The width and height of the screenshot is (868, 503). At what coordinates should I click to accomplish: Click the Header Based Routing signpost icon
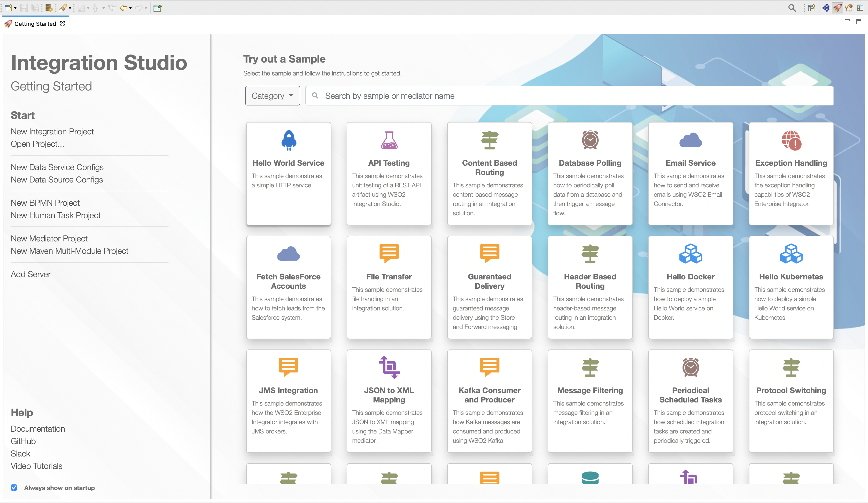[x=590, y=254]
